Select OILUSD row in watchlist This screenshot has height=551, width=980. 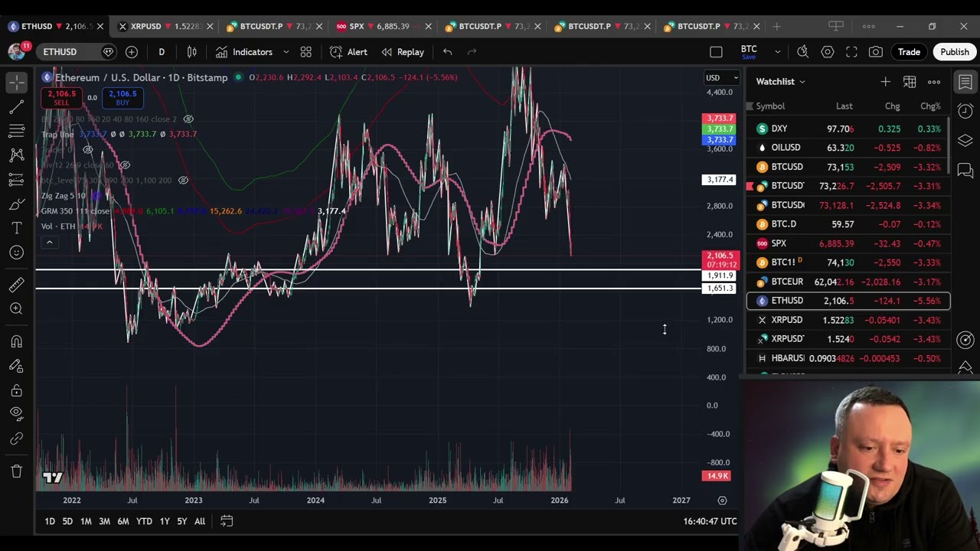click(848, 148)
